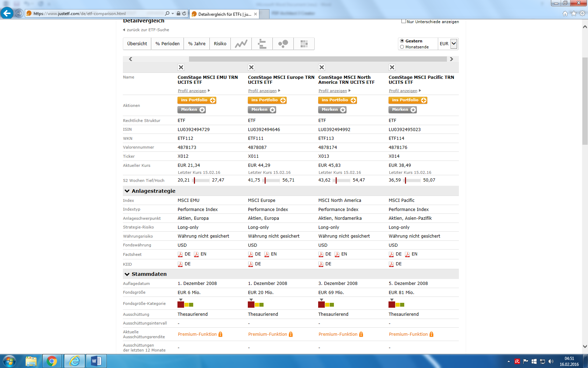Open KIID PDF for MSCI North America
Image resolution: width=588 pixels, height=368 pixels.
[x=325, y=264]
